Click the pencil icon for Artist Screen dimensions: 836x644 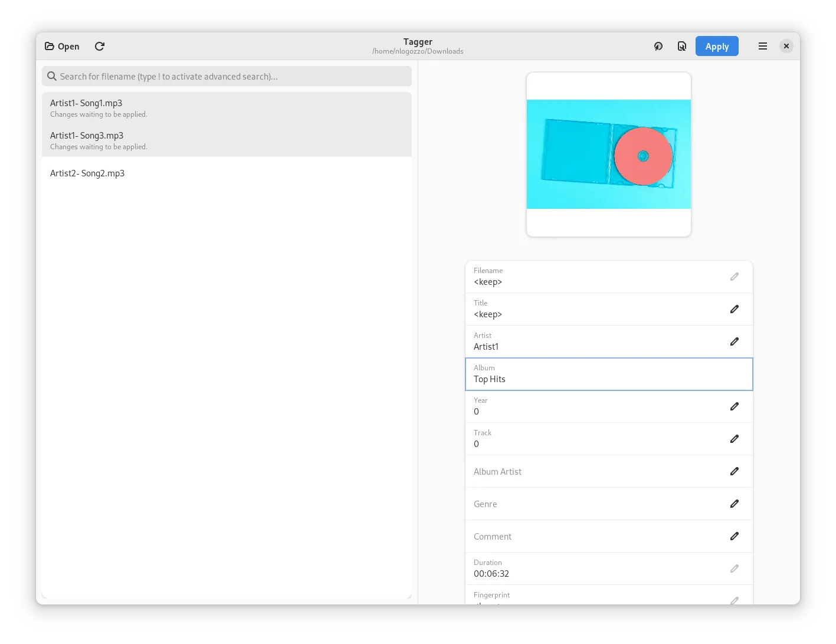(735, 341)
